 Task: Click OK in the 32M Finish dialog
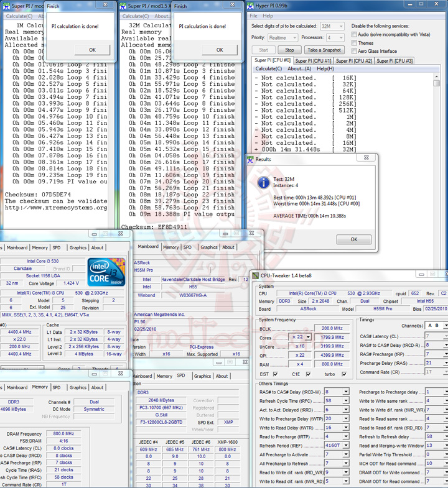[x=220, y=50]
